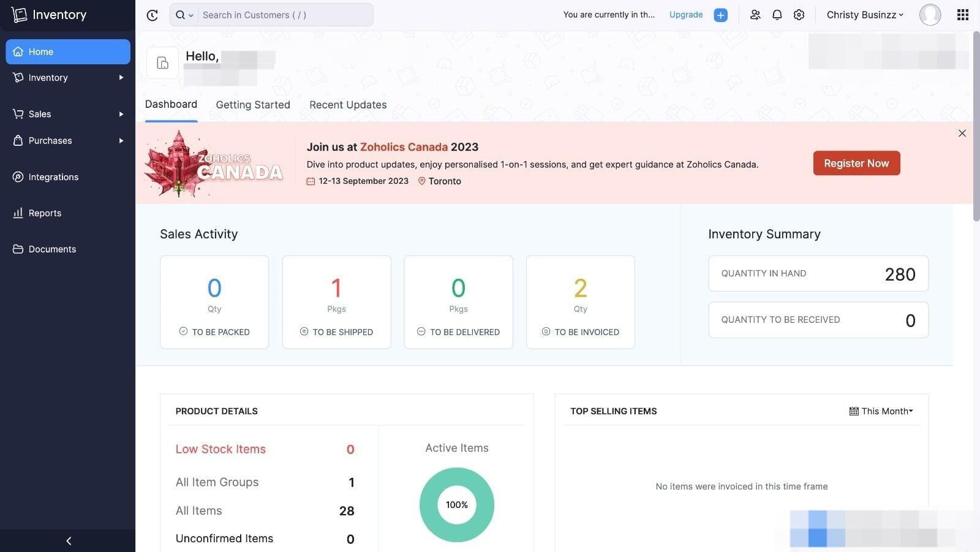
Task: Open the notifications bell
Action: [777, 15]
